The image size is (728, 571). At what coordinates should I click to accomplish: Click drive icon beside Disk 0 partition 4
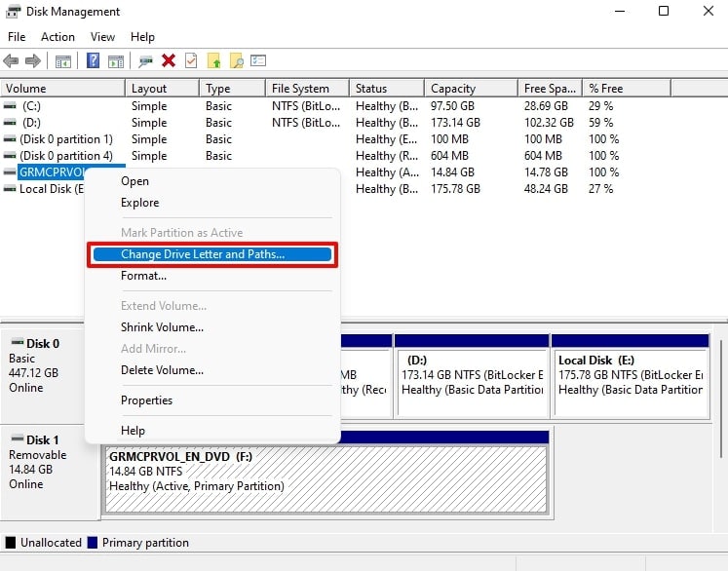click(10, 156)
